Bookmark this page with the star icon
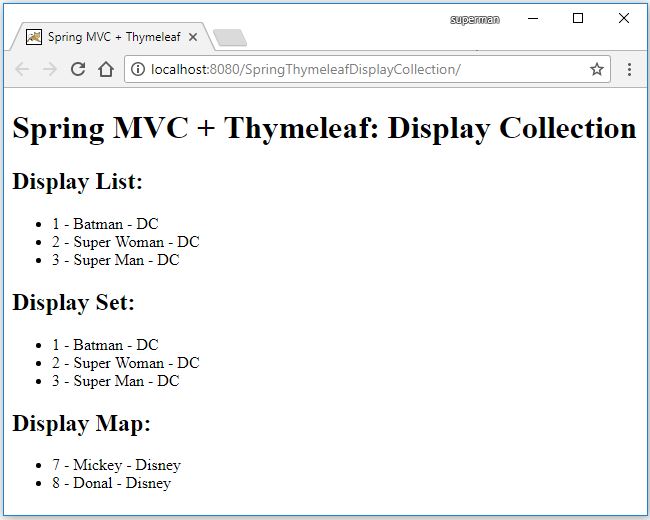This screenshot has width=650, height=520. pyautogui.click(x=597, y=69)
